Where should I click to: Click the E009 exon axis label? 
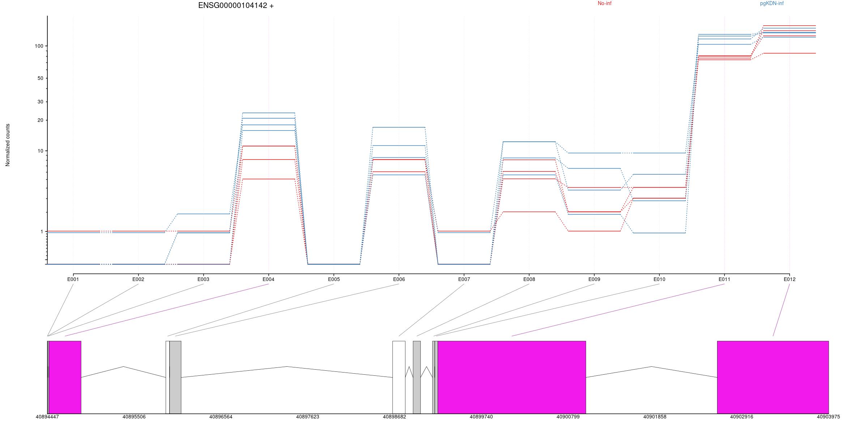click(x=594, y=279)
